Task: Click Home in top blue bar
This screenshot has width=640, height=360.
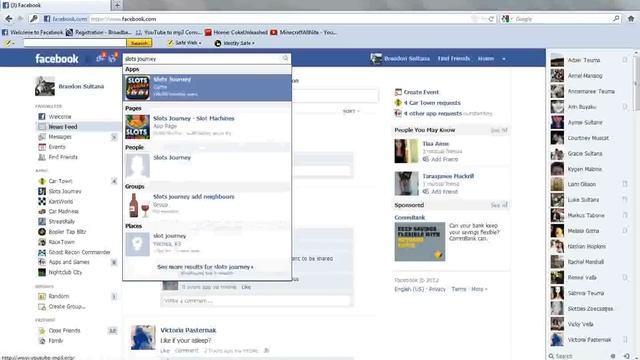Action: coord(486,59)
